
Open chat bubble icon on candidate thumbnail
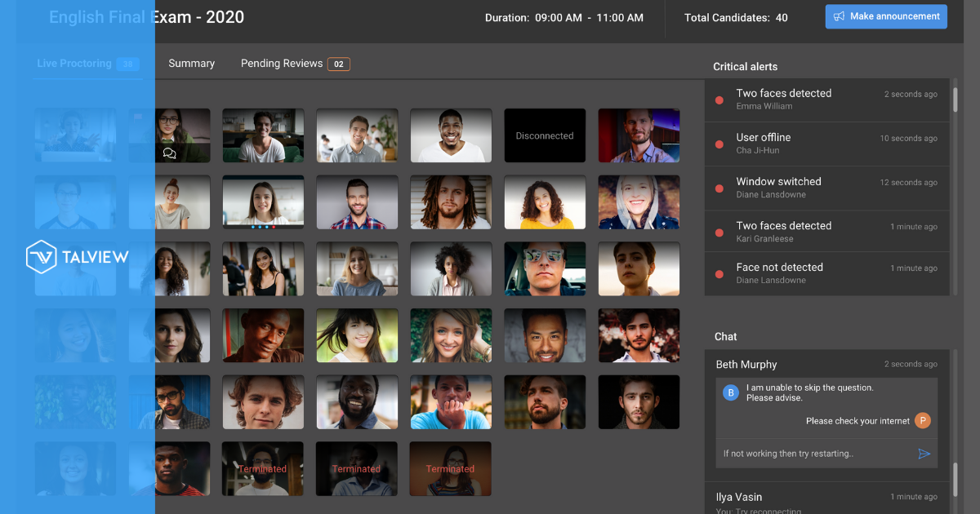170,153
